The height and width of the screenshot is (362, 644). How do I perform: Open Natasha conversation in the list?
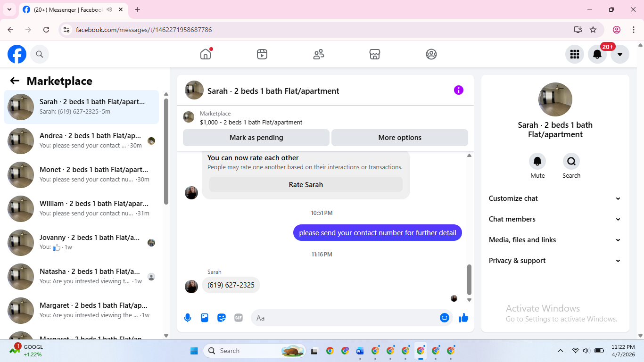82,277
